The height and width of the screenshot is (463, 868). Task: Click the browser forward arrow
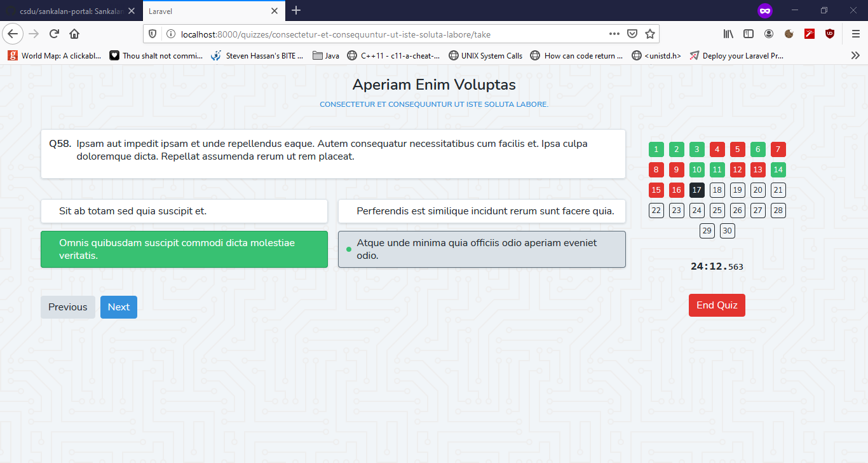pyautogui.click(x=34, y=34)
